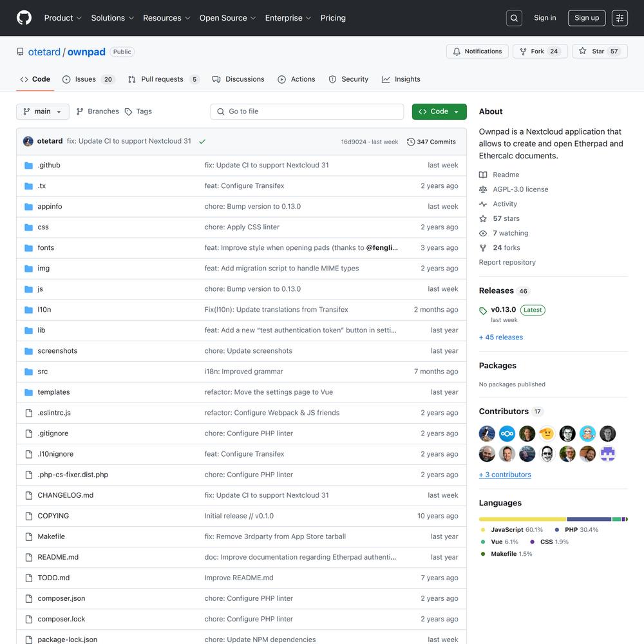Click the appinfo folder icon
Image resolution: width=644 pixels, height=644 pixels.
point(28,207)
